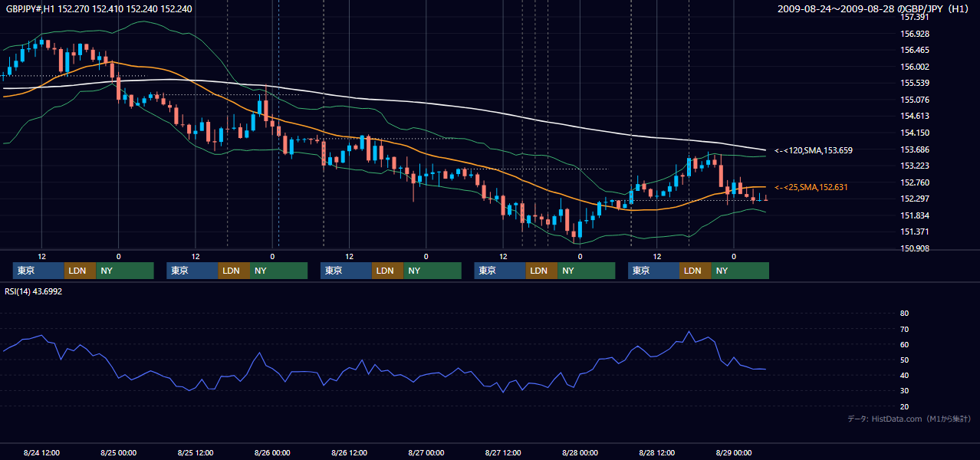The width and height of the screenshot is (980, 460).
Task: Click the LDN session block for 8/26
Action: click(388, 271)
